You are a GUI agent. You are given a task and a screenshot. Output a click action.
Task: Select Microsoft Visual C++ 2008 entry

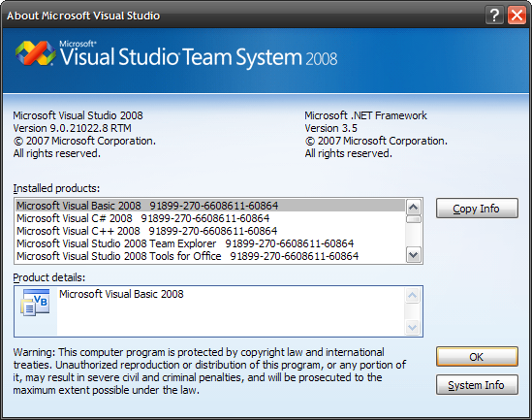210,231
